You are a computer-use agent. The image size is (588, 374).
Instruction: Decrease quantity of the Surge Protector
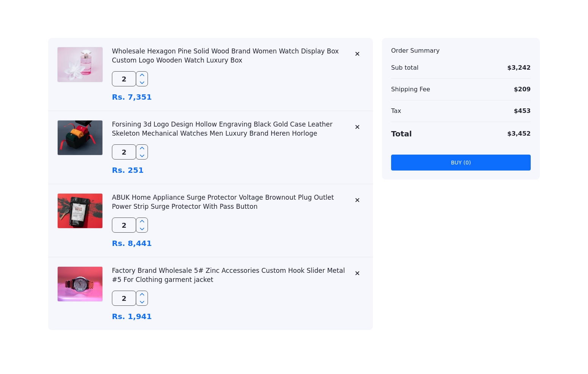point(142,229)
